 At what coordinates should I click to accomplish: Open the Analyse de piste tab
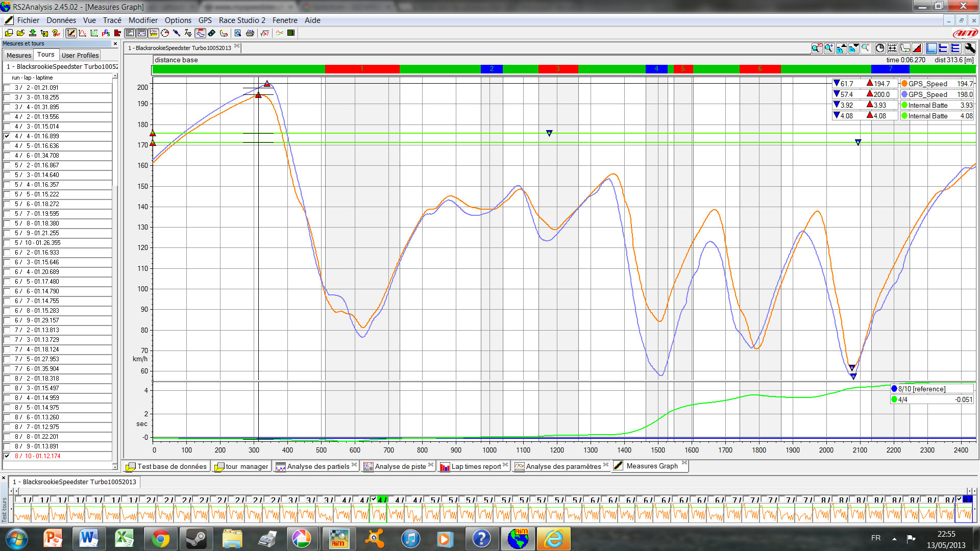point(399,466)
